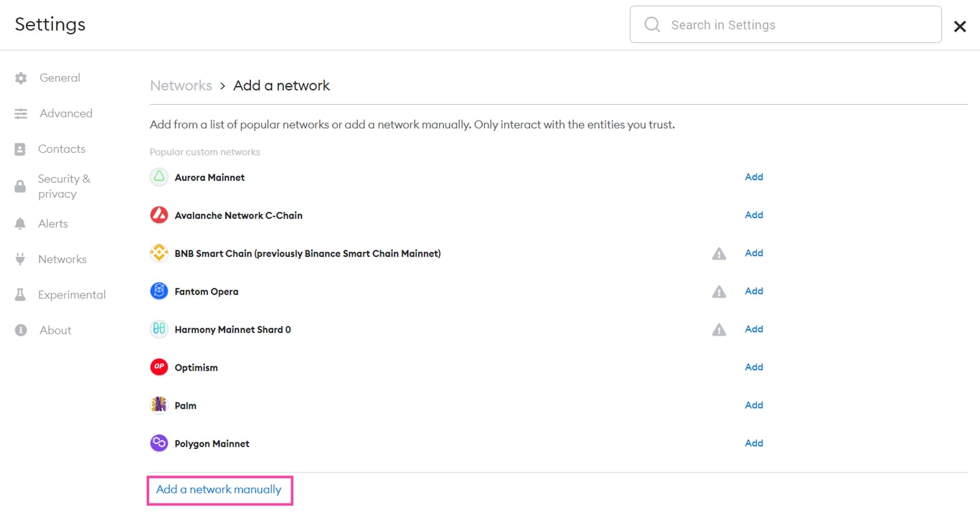Switch to the Advanced settings section
980x525 pixels.
tap(65, 113)
